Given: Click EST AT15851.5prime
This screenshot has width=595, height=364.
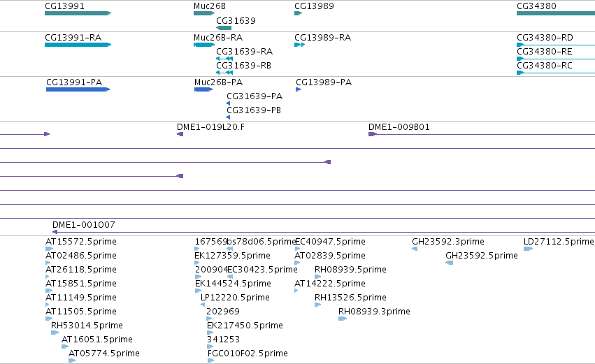Looking at the screenshot, I should [81, 284].
